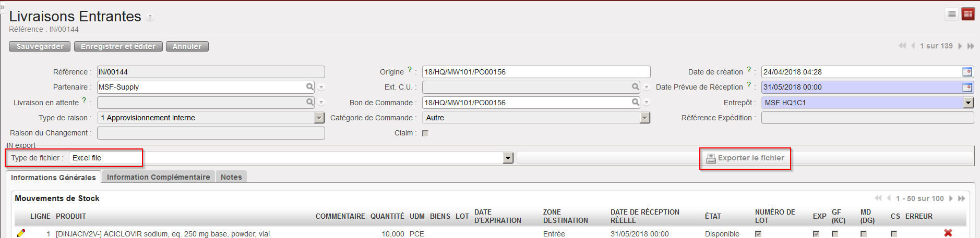Go to first page of stock moves
The width and height of the screenshot is (980, 238).
pos(878,198)
